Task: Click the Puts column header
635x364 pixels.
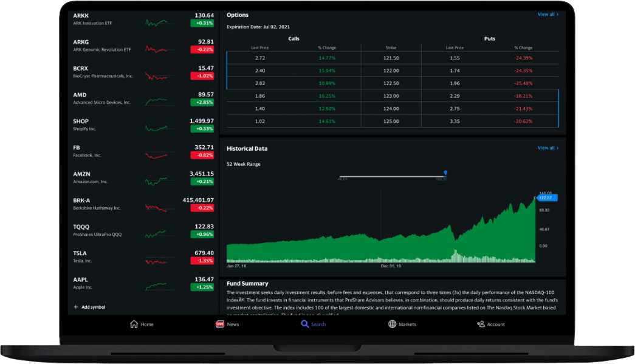Action: point(490,39)
